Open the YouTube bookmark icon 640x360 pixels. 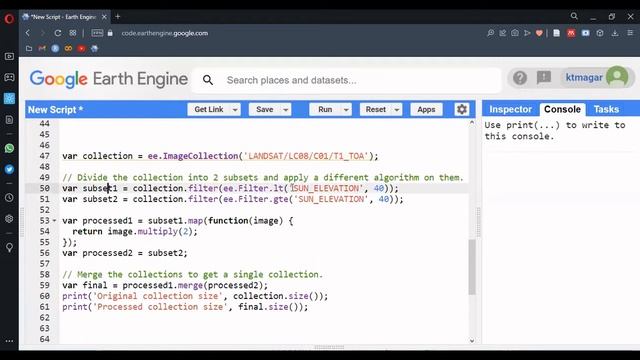(x=81, y=48)
